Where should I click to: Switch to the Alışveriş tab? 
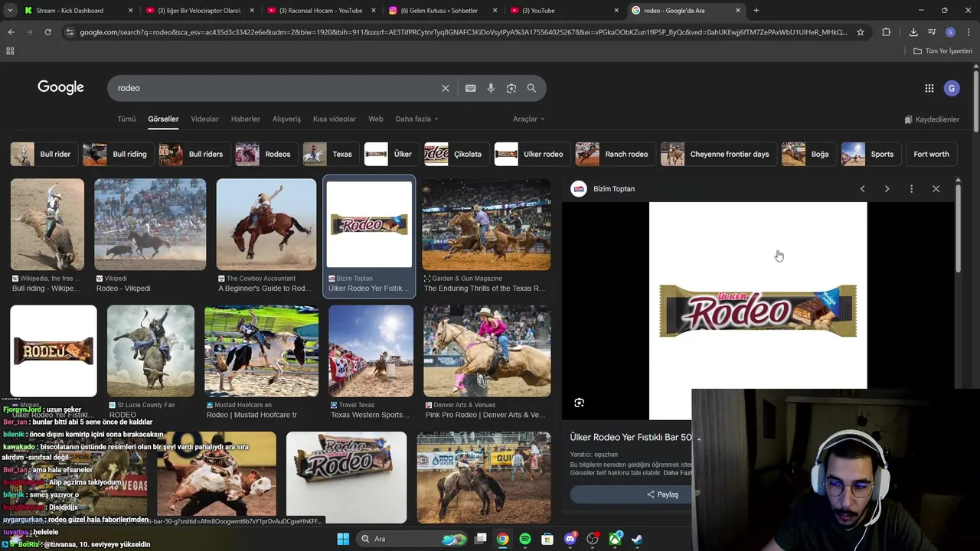coord(286,119)
